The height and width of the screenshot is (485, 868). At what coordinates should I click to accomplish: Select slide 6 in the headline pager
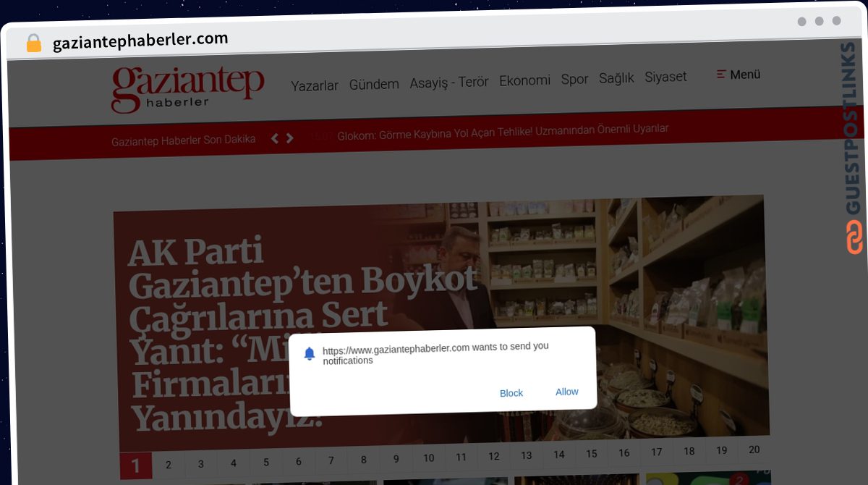(x=299, y=462)
